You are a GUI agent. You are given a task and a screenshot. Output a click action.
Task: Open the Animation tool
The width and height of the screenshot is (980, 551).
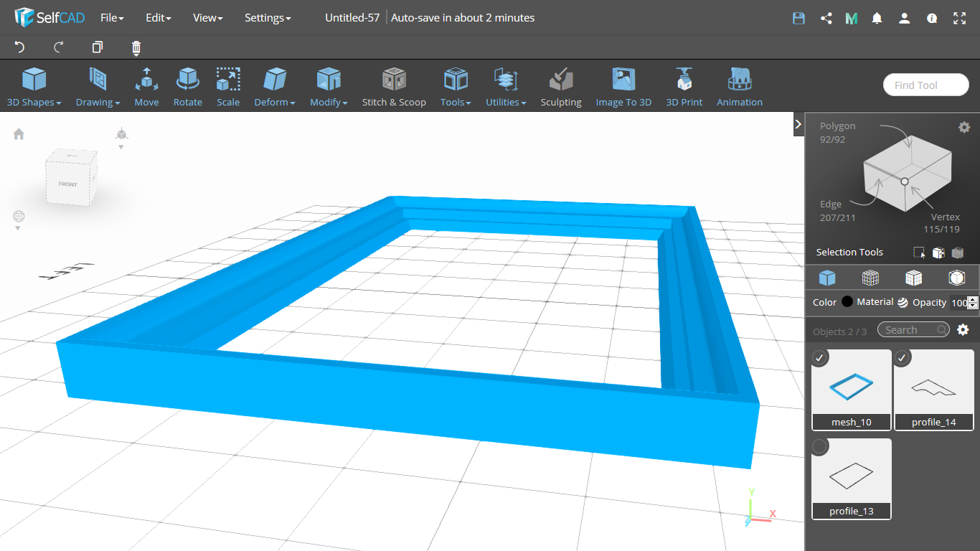(x=740, y=87)
